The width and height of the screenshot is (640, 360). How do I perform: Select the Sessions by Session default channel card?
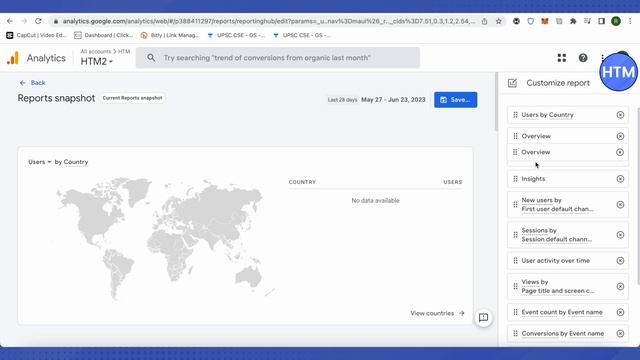click(x=568, y=235)
